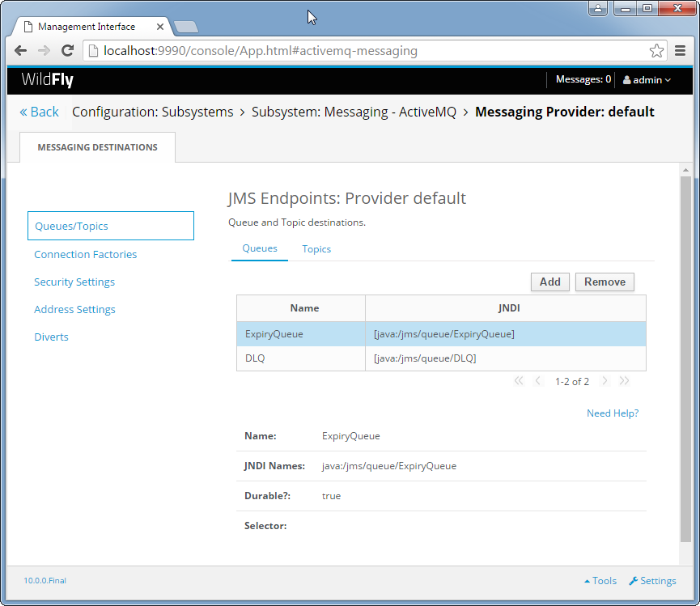The height and width of the screenshot is (606, 700).
Task: Open Security Settings in the sidebar
Action: point(74,282)
